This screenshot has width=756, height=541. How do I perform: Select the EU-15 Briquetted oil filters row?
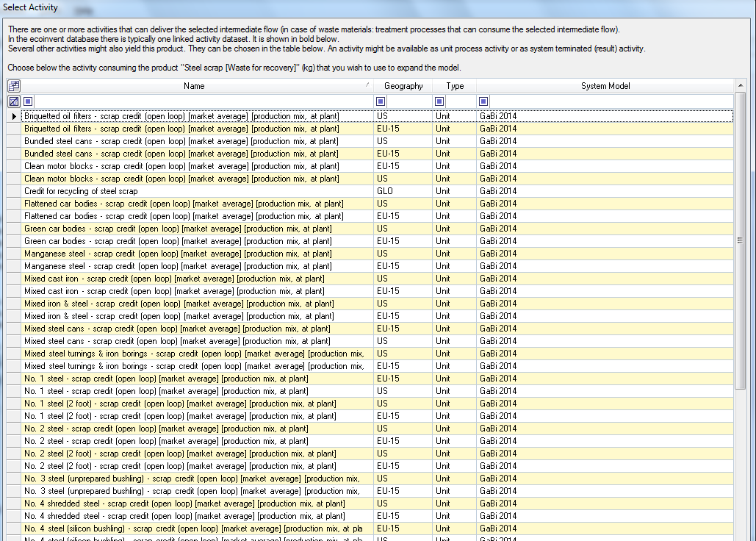(370, 129)
